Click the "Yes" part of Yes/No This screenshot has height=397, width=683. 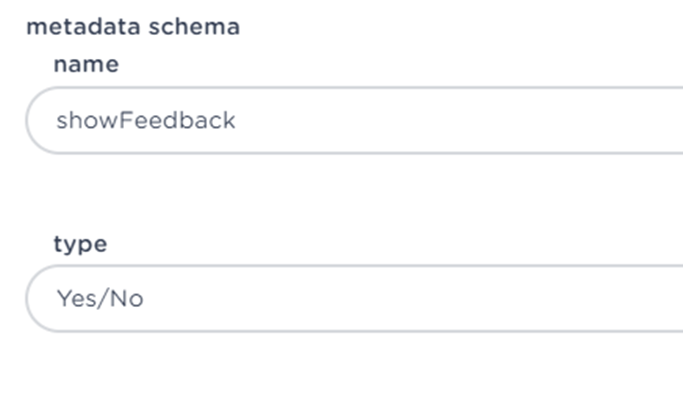click(x=78, y=299)
